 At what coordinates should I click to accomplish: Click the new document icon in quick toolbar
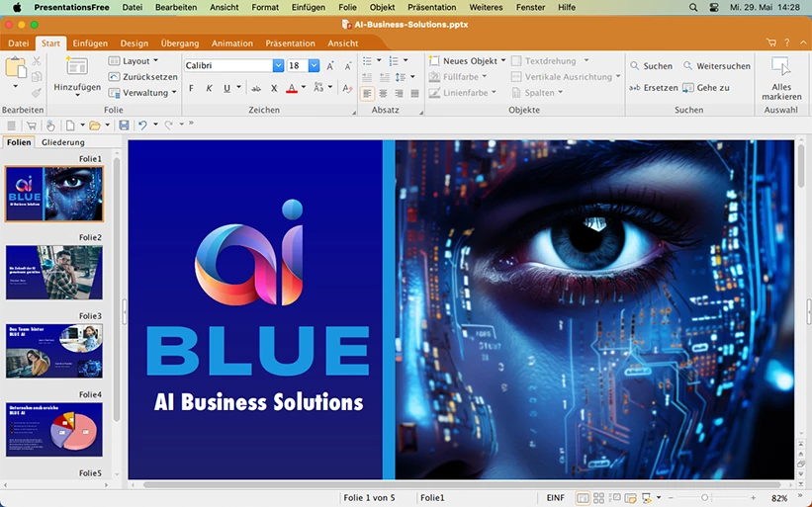70,126
